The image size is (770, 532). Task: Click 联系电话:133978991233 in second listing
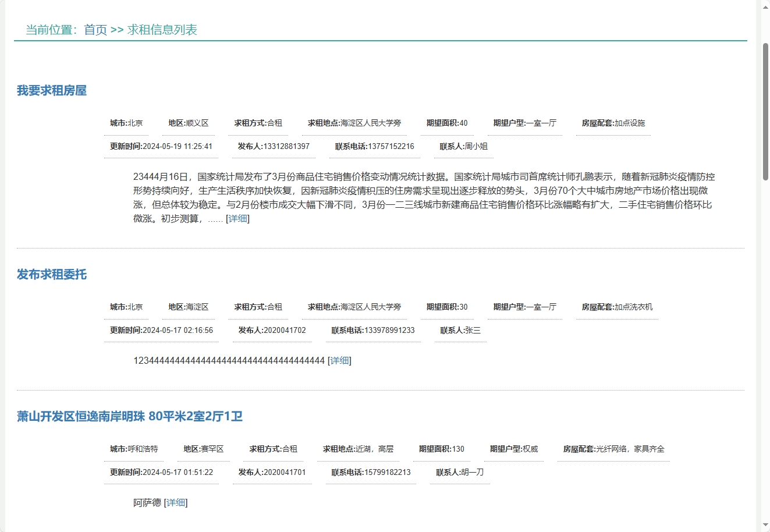click(373, 330)
